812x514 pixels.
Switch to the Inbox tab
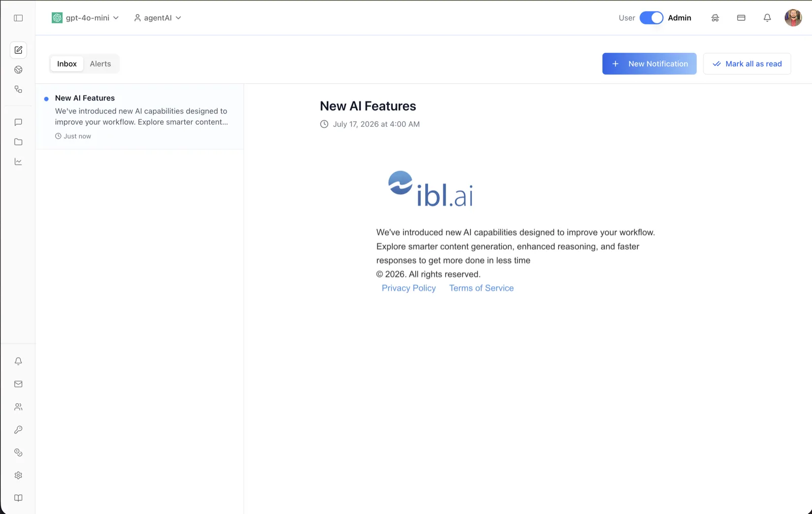67,64
